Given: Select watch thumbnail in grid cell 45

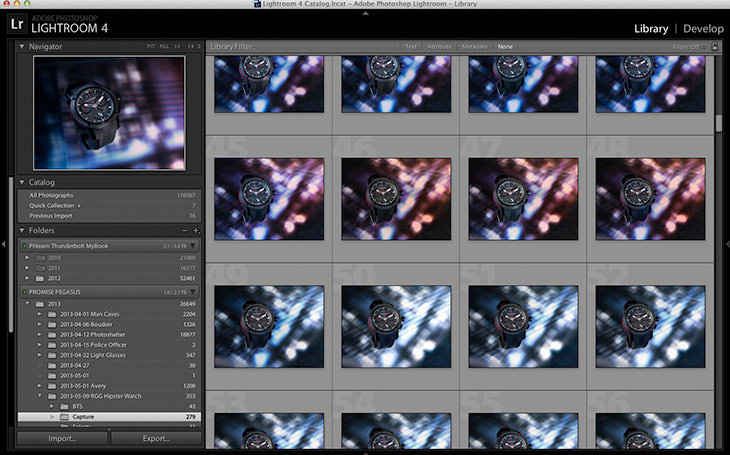Looking at the screenshot, I should (269, 199).
